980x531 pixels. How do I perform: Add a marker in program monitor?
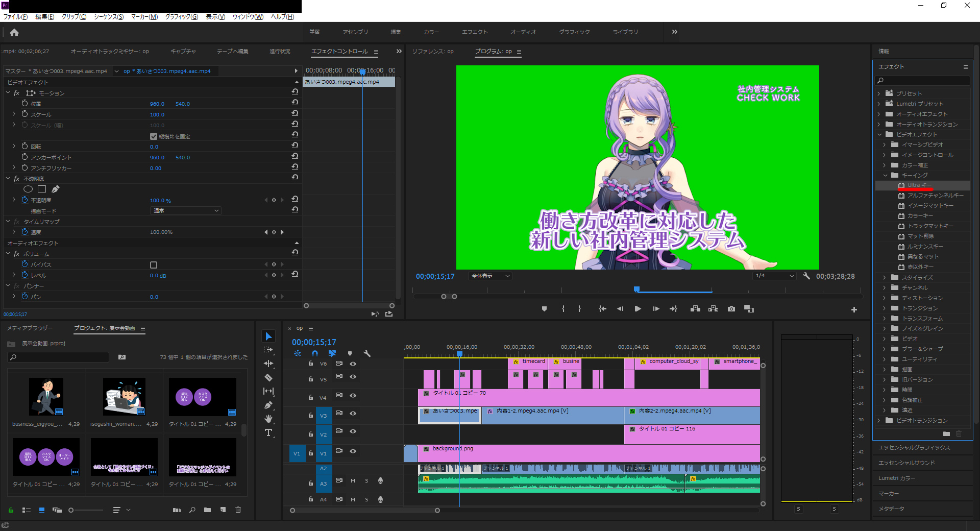(x=544, y=309)
